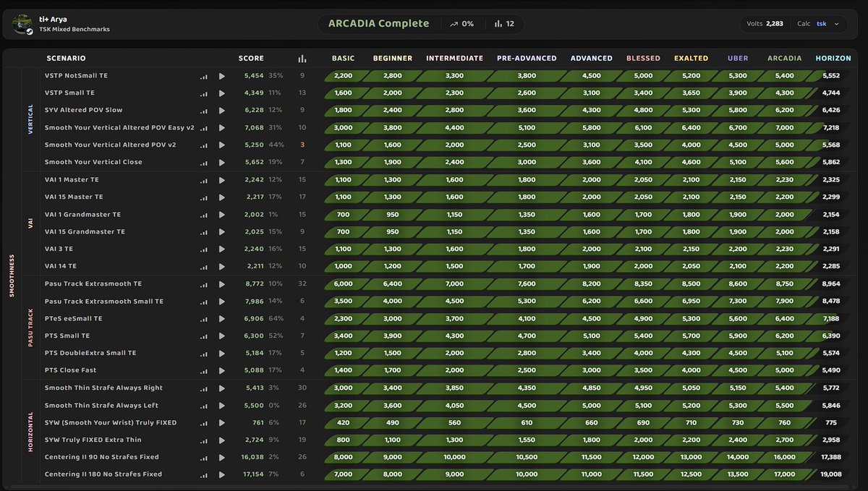Open signal bars icon for Smooth Your Vertical Altered POV v2

tap(204, 145)
